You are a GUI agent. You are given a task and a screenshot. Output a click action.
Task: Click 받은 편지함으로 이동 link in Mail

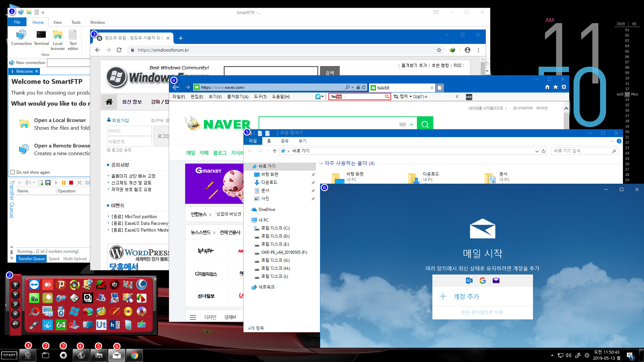(482, 312)
